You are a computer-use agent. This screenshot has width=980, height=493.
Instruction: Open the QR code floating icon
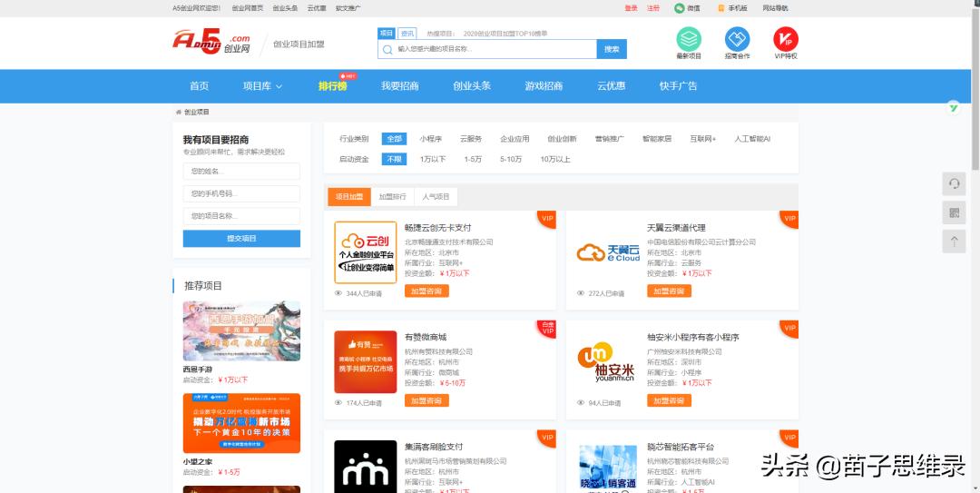click(x=954, y=212)
